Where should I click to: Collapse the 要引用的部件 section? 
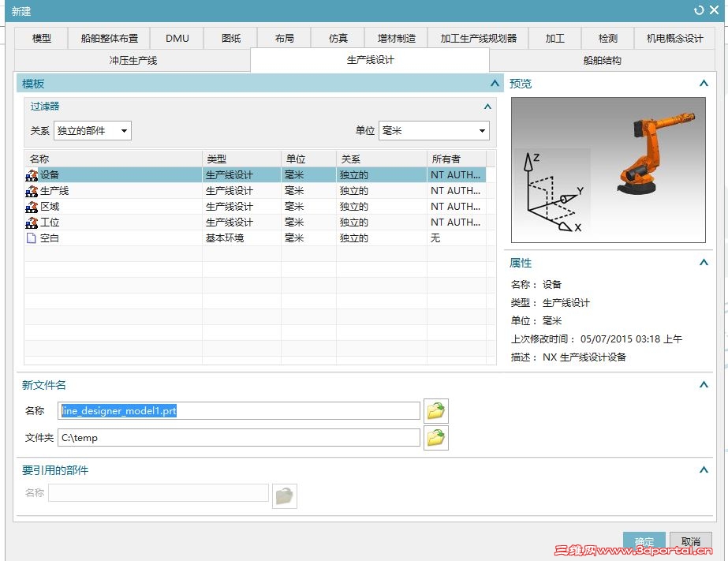coord(704,470)
